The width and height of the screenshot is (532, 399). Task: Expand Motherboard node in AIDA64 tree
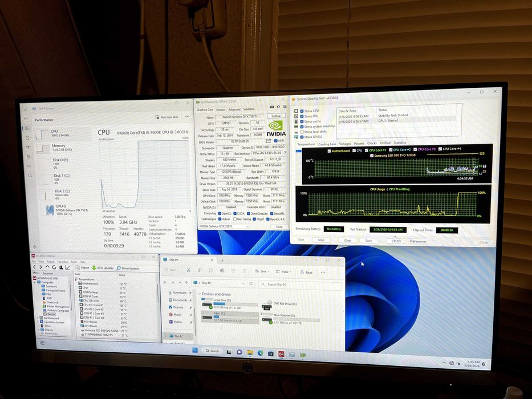37,318
